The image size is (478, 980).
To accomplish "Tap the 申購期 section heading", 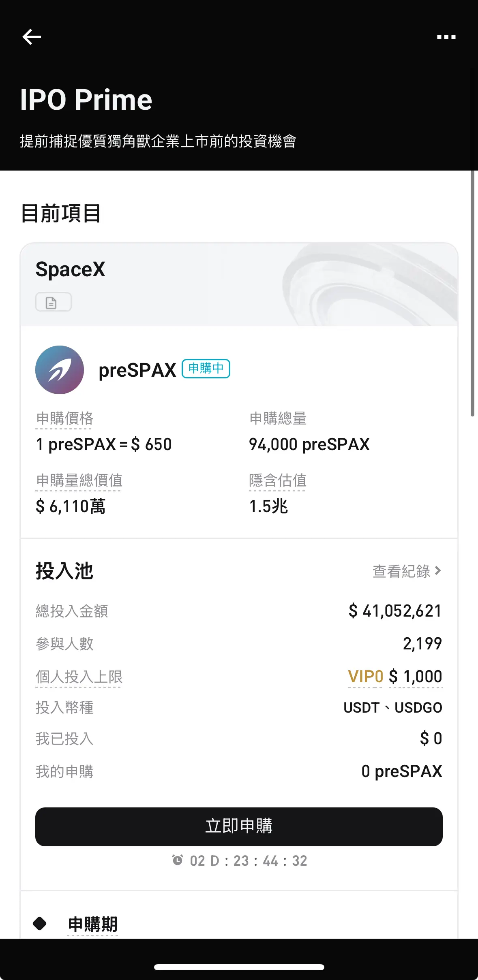I will (x=92, y=924).
